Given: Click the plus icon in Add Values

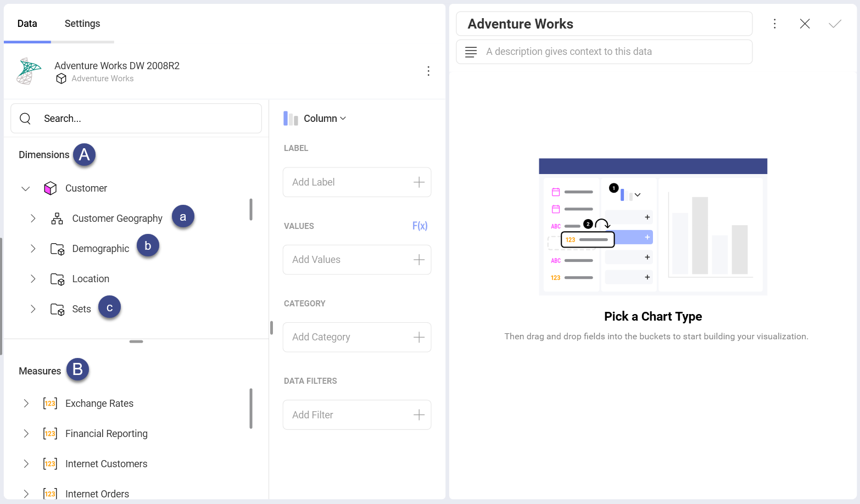Looking at the screenshot, I should [419, 260].
